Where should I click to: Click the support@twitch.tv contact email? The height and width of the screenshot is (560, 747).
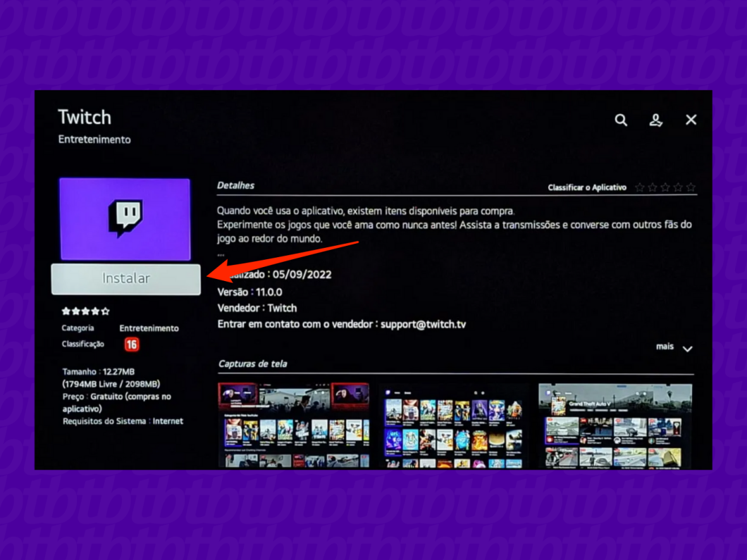point(423,324)
